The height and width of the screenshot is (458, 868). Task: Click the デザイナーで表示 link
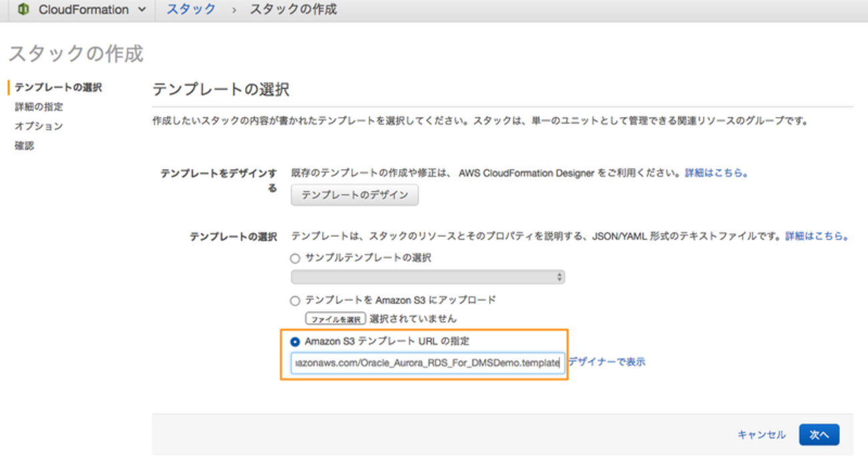pyautogui.click(x=606, y=363)
